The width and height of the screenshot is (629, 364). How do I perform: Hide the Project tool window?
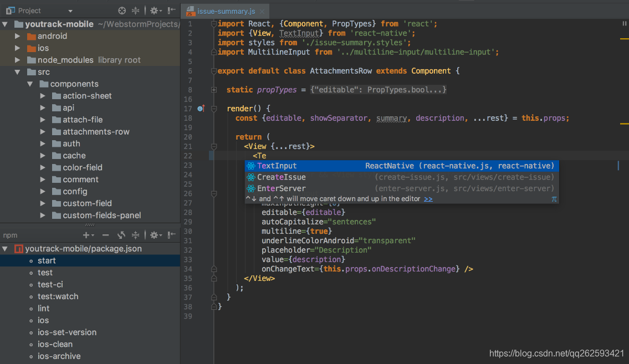coord(172,11)
